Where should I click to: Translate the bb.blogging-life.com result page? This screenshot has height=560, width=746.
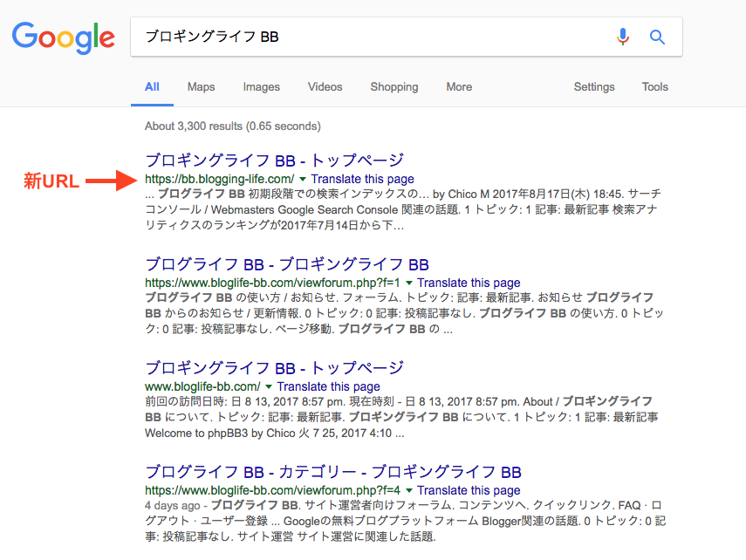(x=363, y=180)
